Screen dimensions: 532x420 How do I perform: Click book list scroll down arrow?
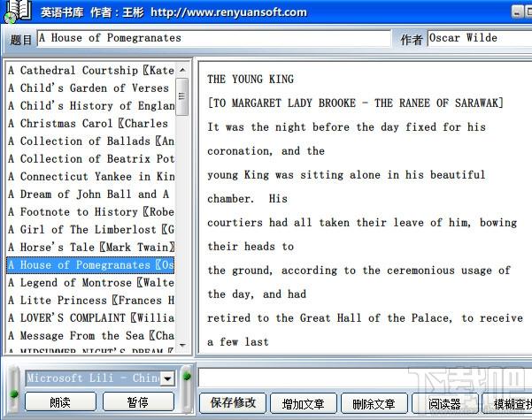[182, 346]
